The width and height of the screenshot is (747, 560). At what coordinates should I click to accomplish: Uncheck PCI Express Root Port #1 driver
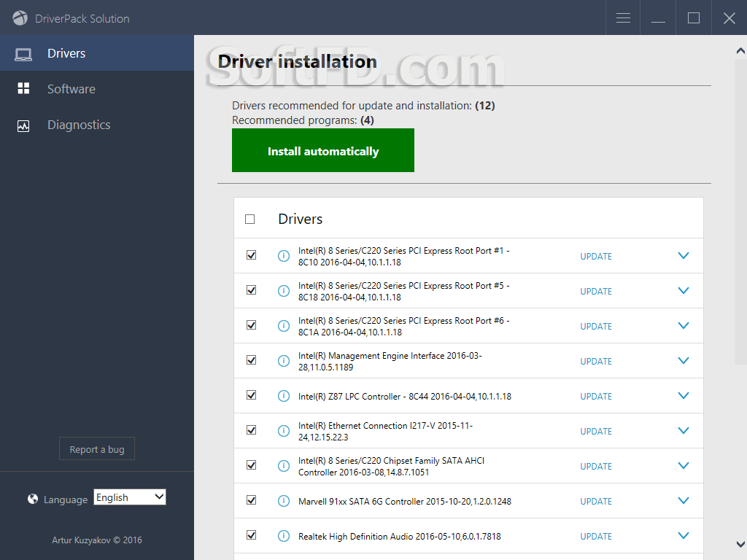click(251, 255)
